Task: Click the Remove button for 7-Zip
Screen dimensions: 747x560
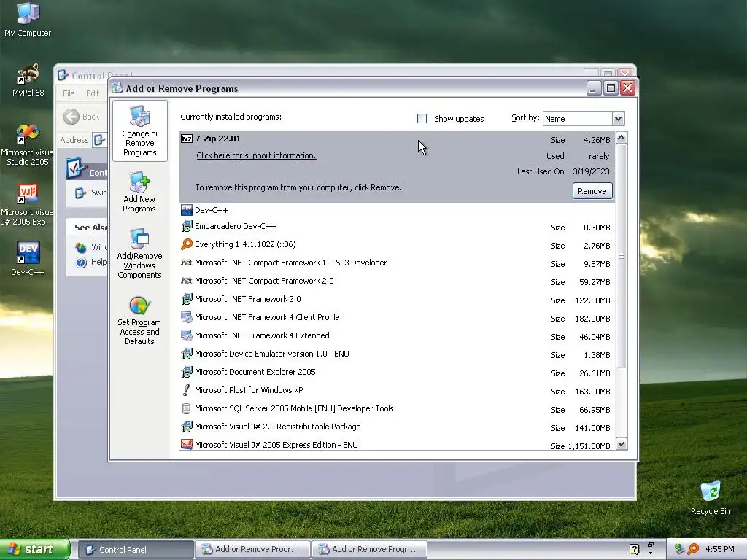Action: coord(592,191)
